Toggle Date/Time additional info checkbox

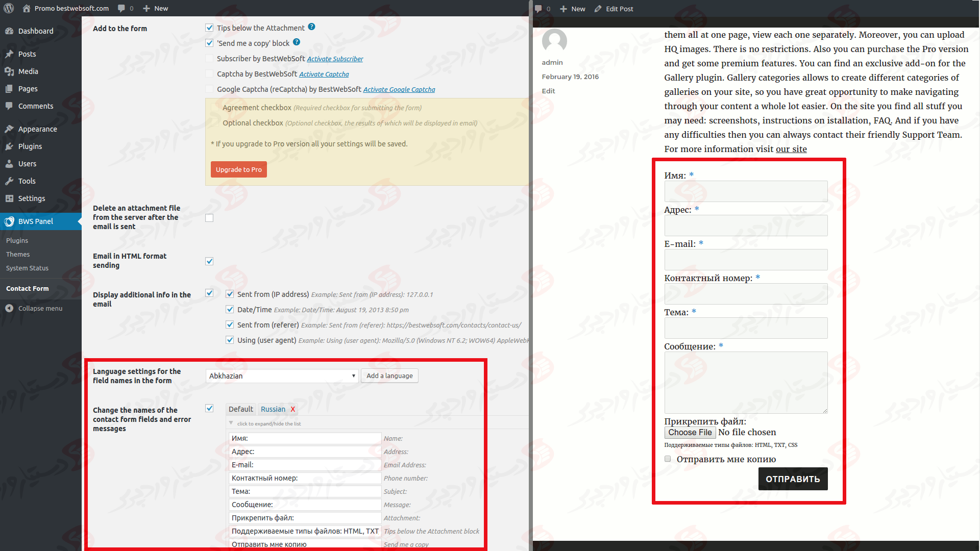230,309
